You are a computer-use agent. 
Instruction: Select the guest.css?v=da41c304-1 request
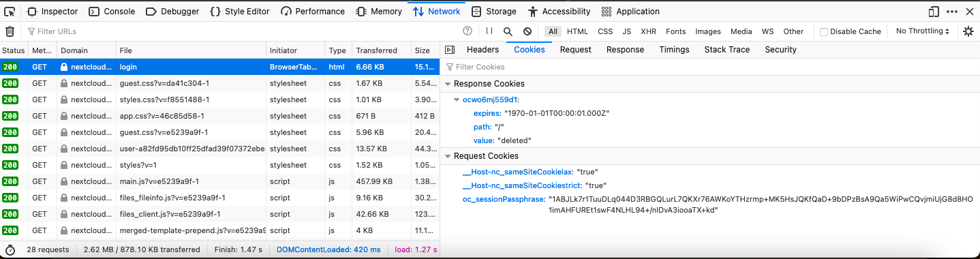click(219, 83)
